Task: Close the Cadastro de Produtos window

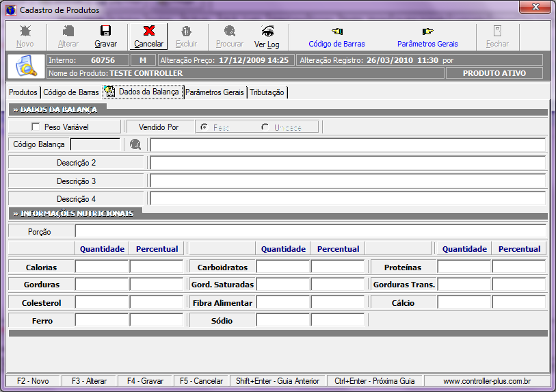Action: coord(535,7)
